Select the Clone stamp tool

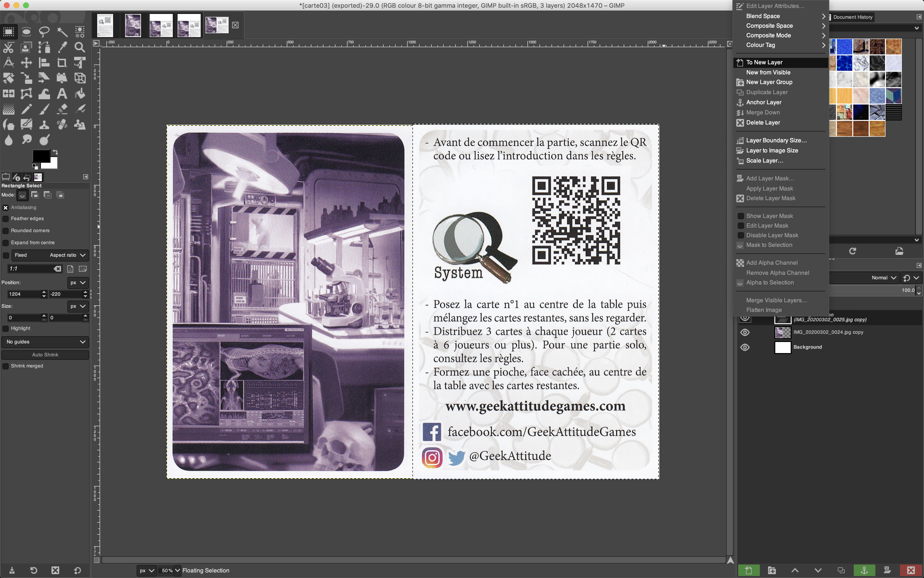point(44,125)
